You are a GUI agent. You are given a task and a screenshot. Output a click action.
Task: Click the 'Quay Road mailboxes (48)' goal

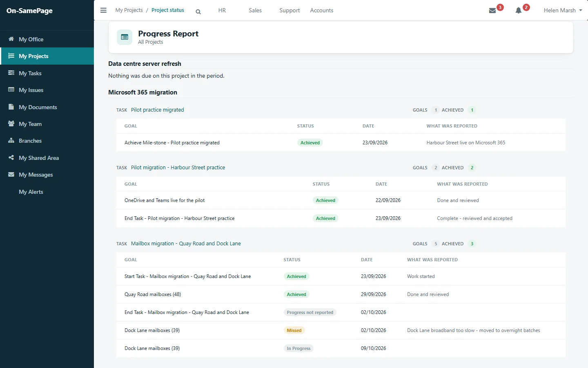tap(153, 294)
